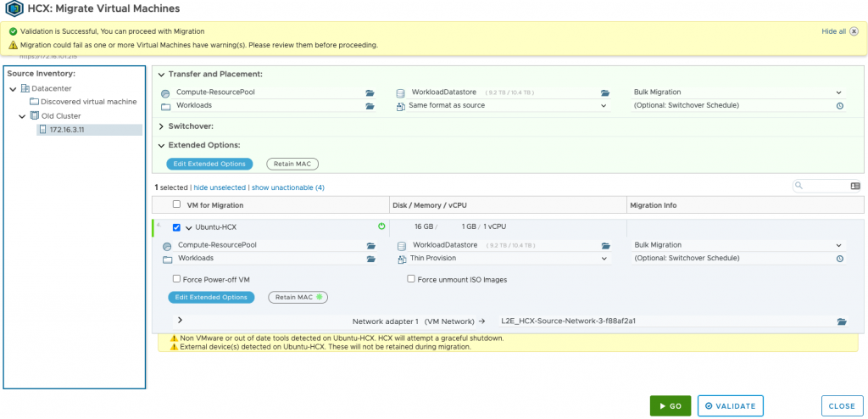Open Ubuntu-HCX Bulk Migration dropdown
868x419 pixels.
(838, 245)
